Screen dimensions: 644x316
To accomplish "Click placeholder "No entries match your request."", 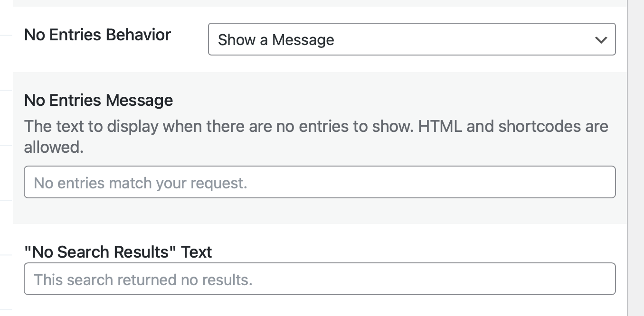I will click(141, 183).
